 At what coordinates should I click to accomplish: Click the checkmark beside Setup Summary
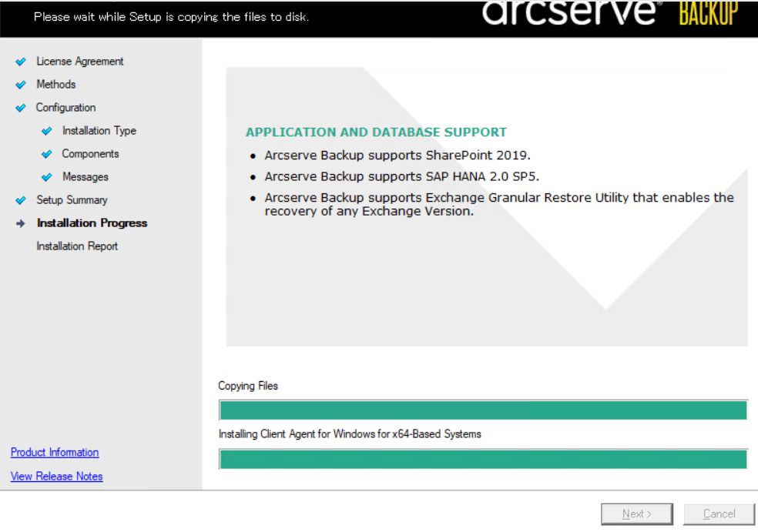21,200
